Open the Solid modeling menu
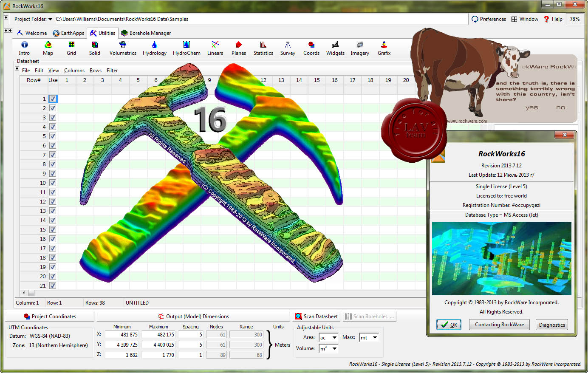The height and width of the screenshot is (373, 588). (95, 48)
